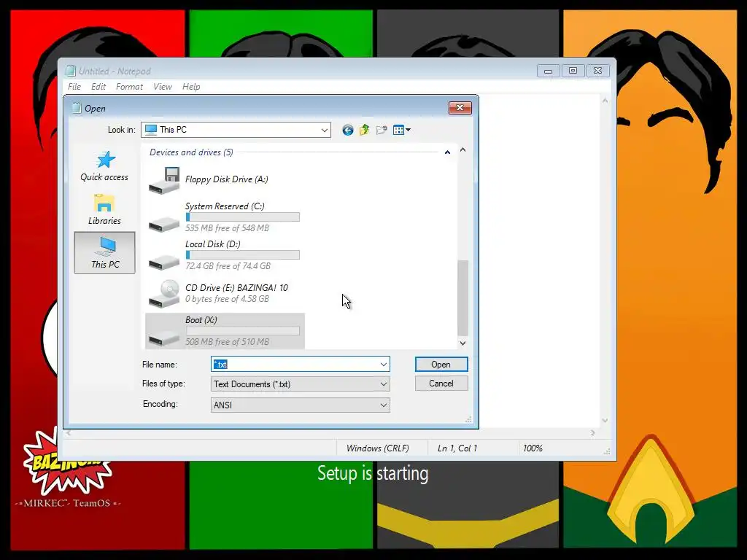This screenshot has width=747, height=560.
Task: Click the 'Devices and drives (5)' header text
Action: 191,152
